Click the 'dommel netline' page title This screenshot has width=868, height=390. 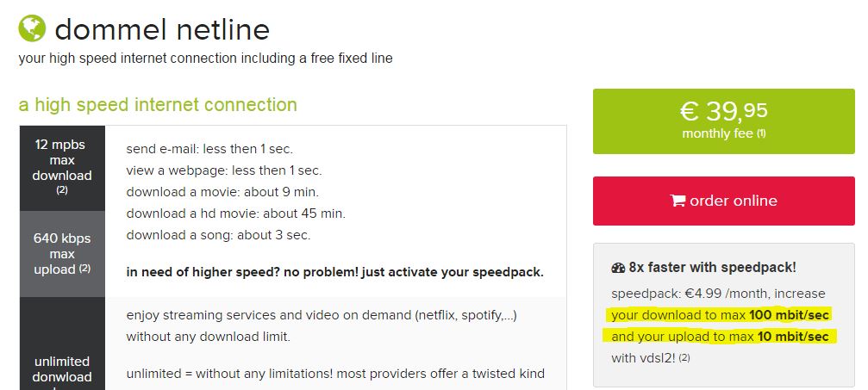pyautogui.click(x=162, y=30)
